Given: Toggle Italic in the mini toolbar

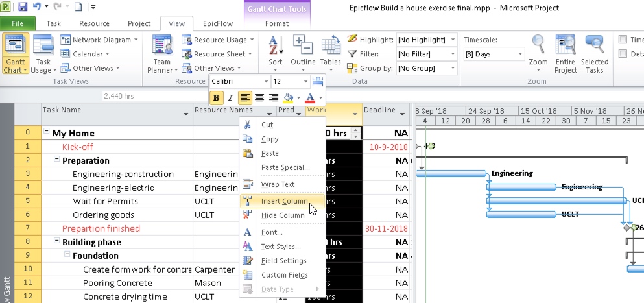Looking at the screenshot, I should [230, 98].
